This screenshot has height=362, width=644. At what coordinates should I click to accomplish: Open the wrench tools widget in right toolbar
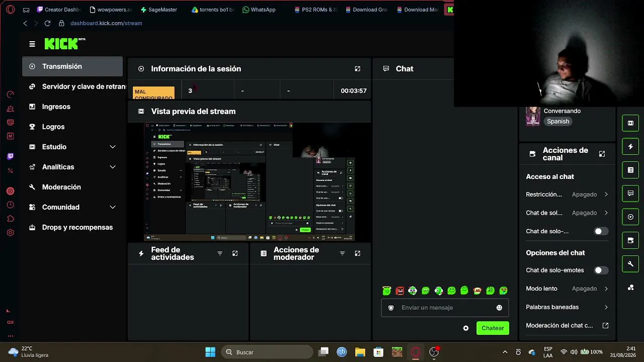pyautogui.click(x=630, y=264)
